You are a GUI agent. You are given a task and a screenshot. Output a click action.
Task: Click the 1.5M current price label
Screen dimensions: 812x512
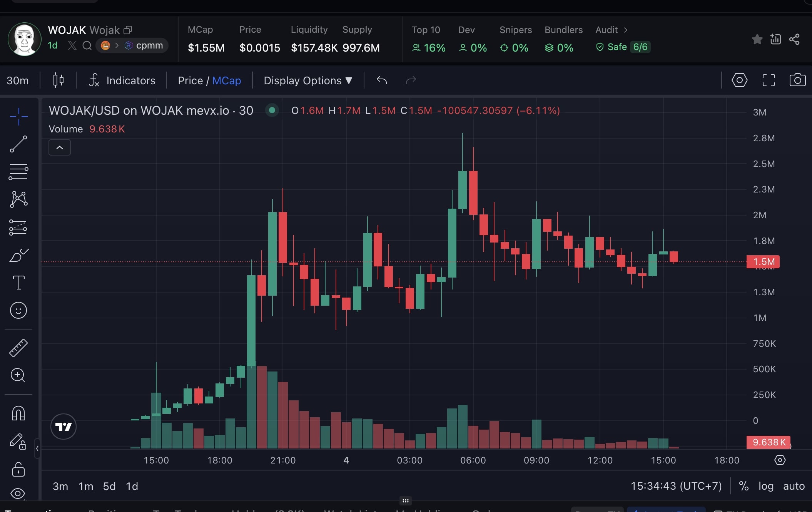tap(763, 262)
